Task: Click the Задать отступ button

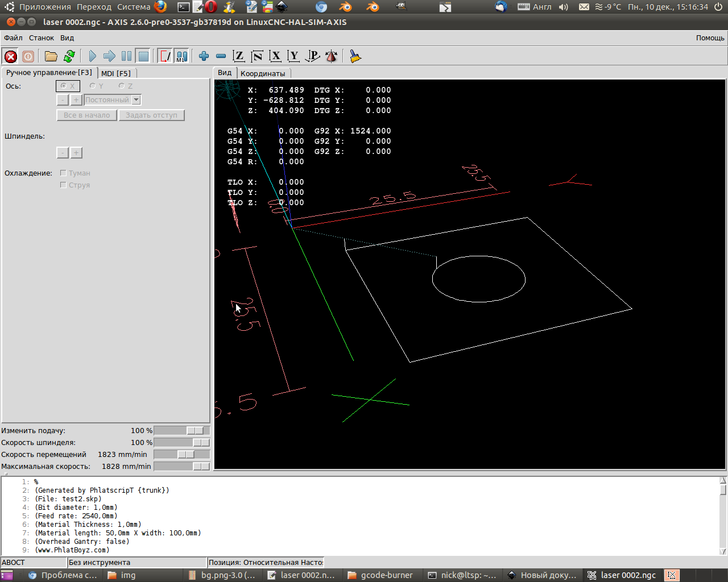Action: pos(151,115)
